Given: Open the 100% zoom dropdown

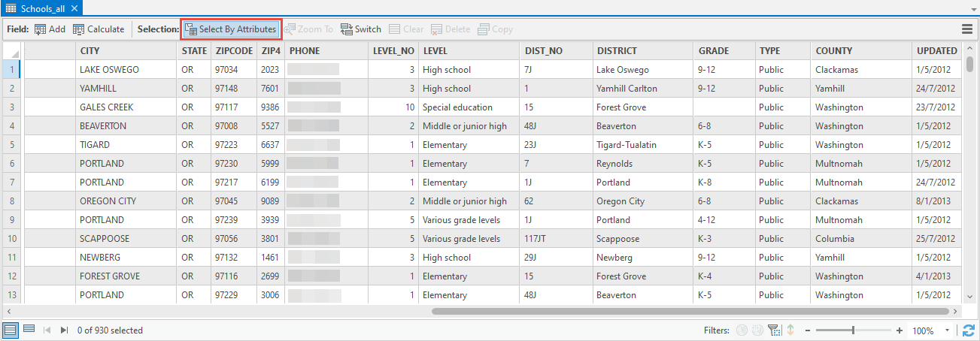Looking at the screenshot, I should pyautogui.click(x=948, y=330).
